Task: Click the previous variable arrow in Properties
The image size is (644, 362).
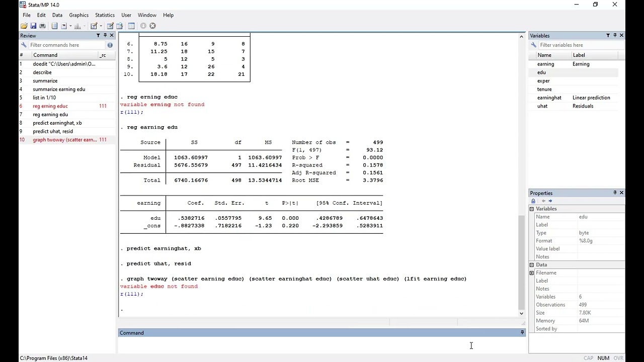Action: point(543,201)
